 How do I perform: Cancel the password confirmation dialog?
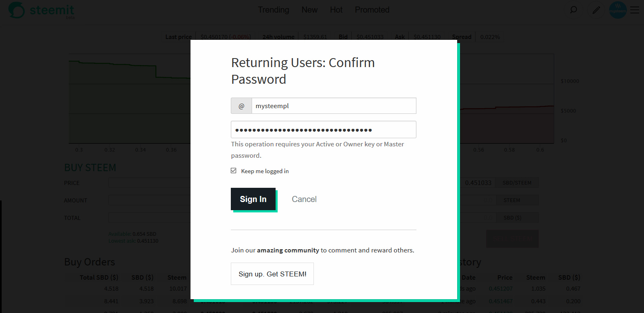click(x=304, y=199)
